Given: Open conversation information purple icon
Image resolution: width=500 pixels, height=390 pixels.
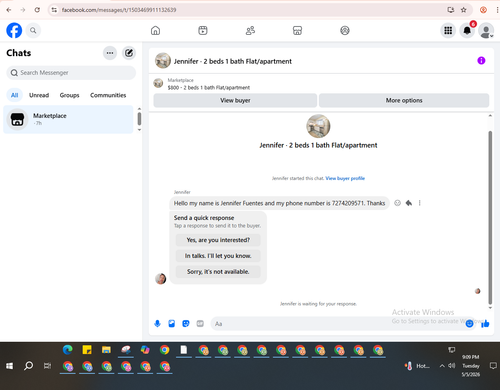Looking at the screenshot, I should (x=481, y=61).
